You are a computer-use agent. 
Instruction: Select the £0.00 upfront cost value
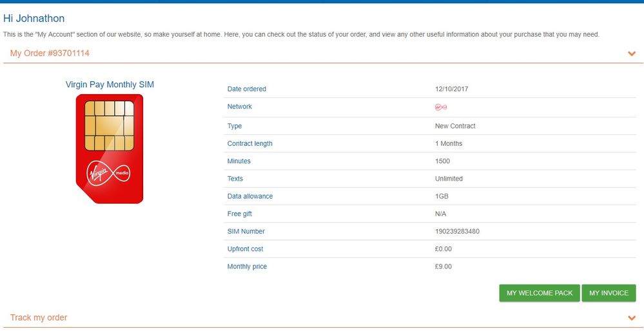[443, 249]
